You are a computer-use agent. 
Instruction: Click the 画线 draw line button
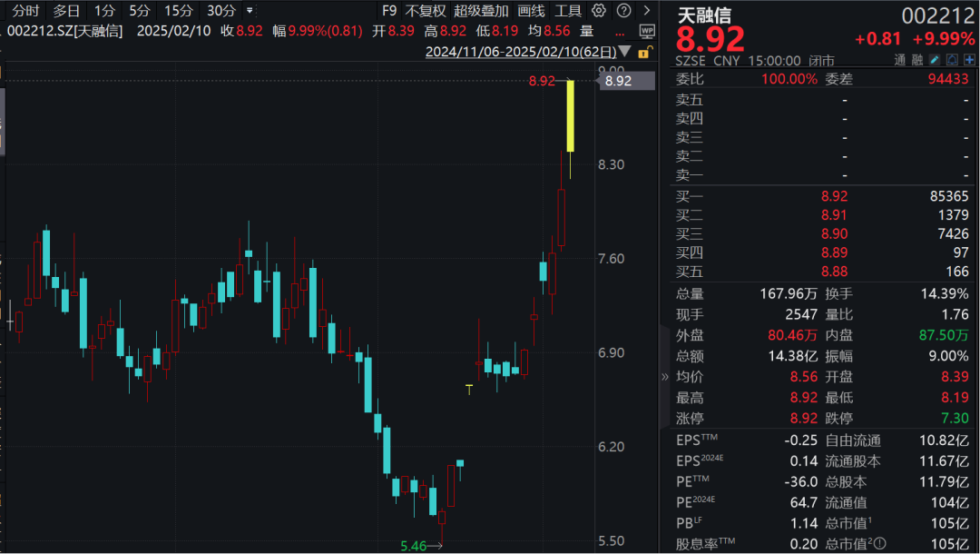point(531,11)
